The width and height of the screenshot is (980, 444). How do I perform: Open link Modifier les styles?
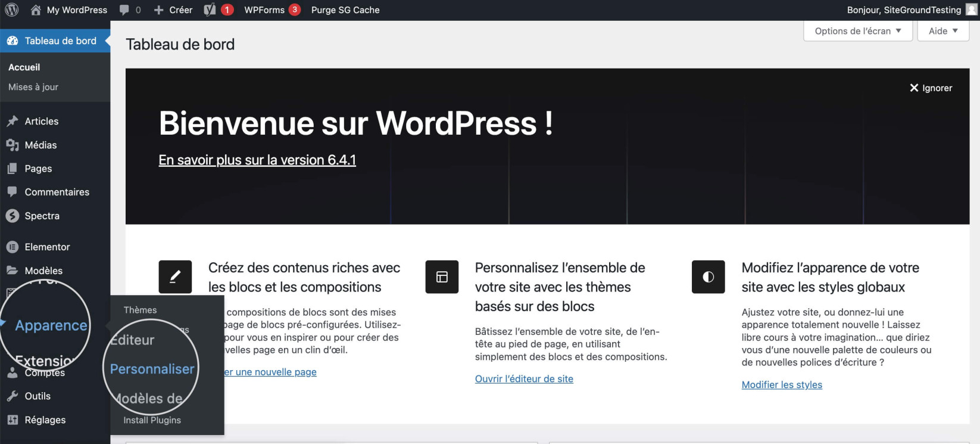tap(782, 385)
